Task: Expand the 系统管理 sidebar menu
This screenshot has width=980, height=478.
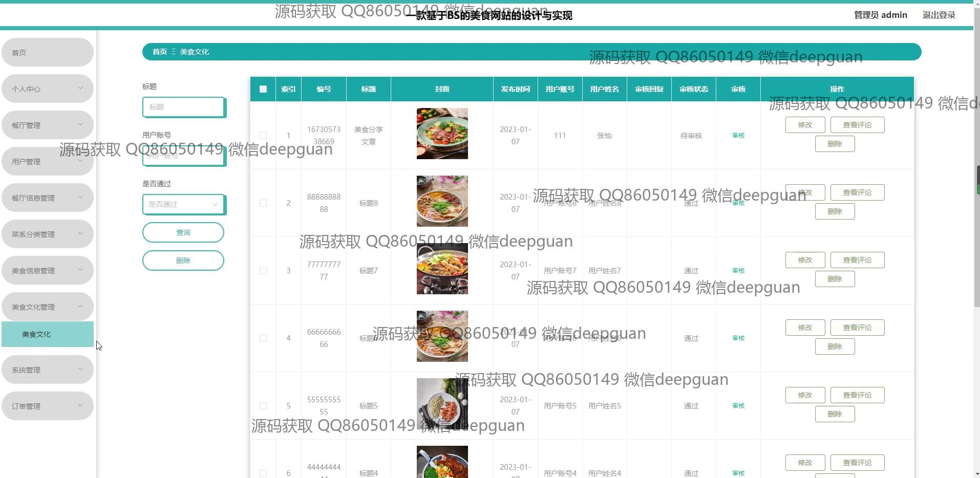Action: pyautogui.click(x=48, y=370)
